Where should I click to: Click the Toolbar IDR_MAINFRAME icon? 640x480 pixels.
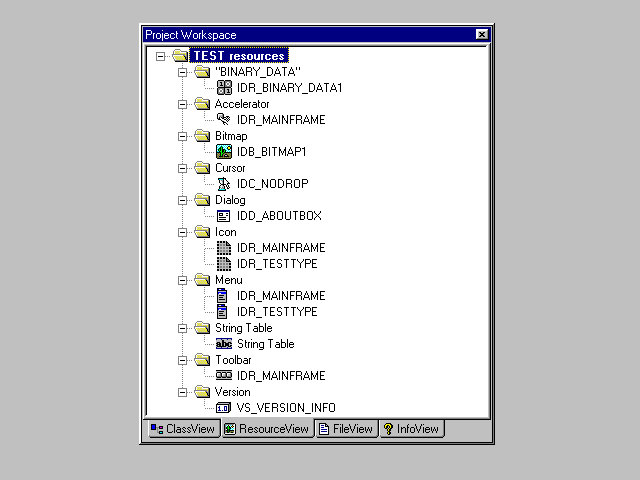[x=224, y=376]
